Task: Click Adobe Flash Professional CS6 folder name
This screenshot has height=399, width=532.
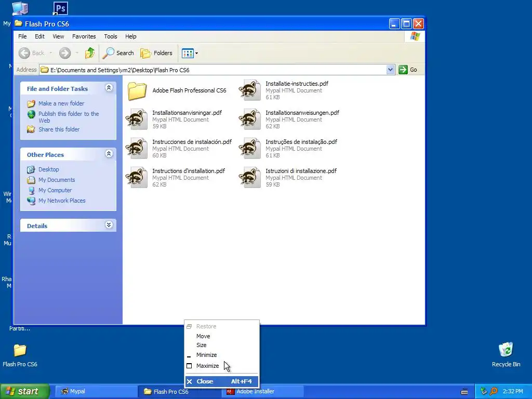Action: pyautogui.click(x=189, y=90)
